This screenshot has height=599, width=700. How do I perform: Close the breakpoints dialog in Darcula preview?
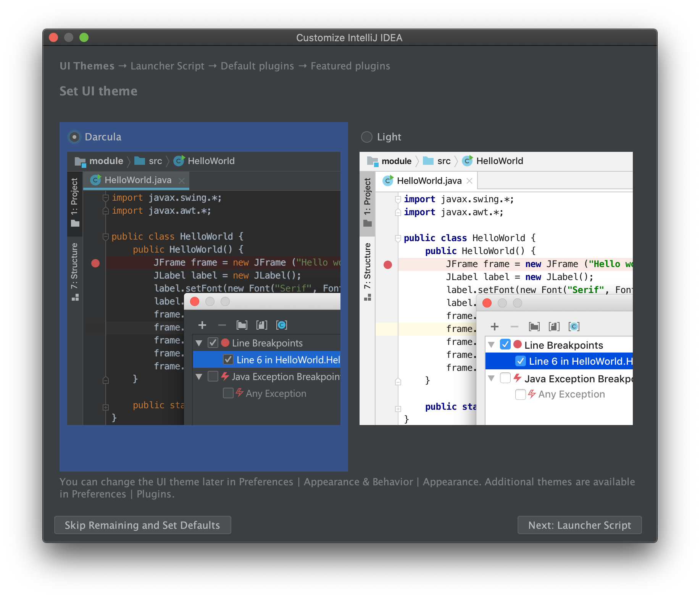click(x=195, y=301)
